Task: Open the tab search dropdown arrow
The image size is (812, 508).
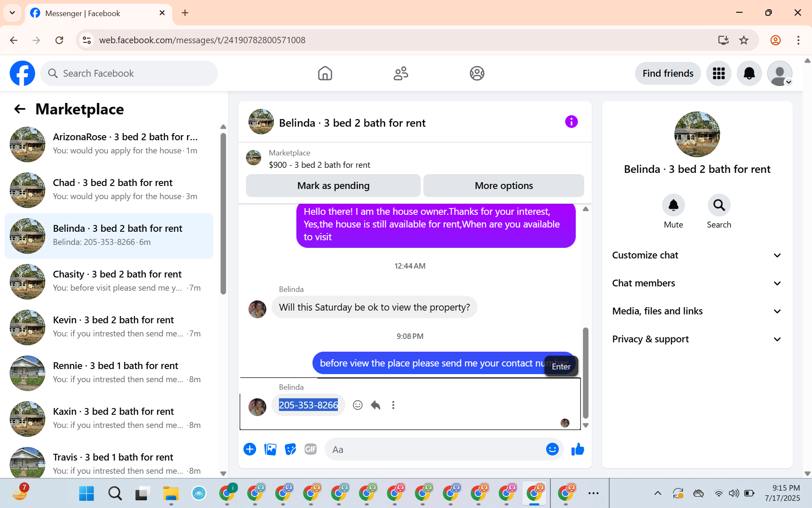Action: pos(12,13)
